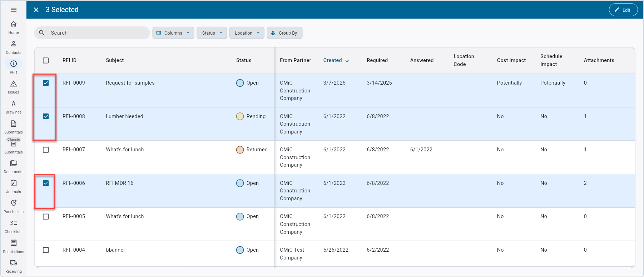Check the RFI--0005 row checkbox
The image size is (644, 277).
[46, 216]
